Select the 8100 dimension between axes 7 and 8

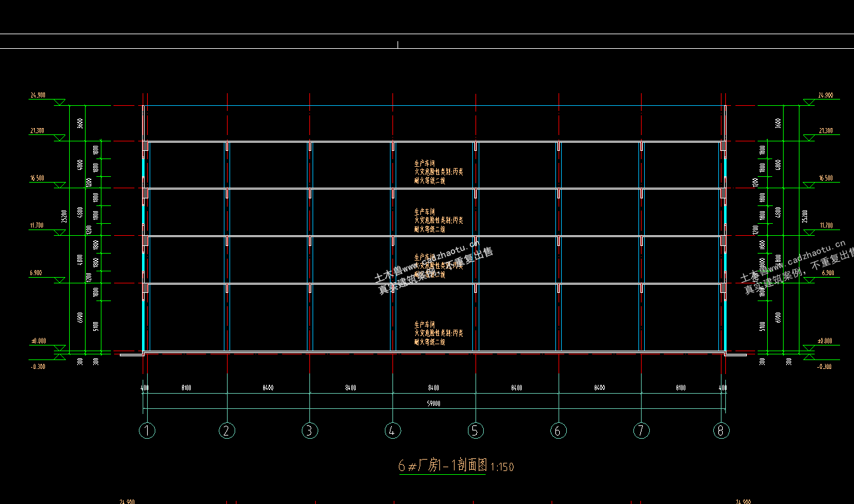point(681,387)
